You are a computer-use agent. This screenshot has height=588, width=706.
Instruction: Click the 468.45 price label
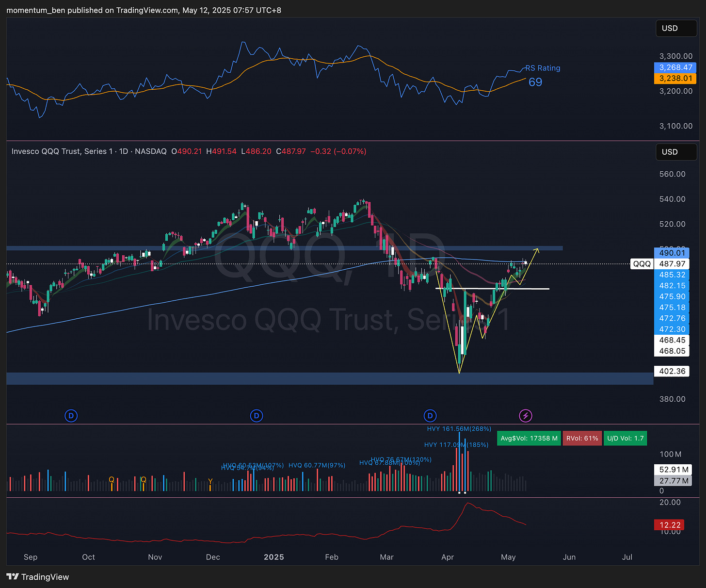pyautogui.click(x=672, y=340)
